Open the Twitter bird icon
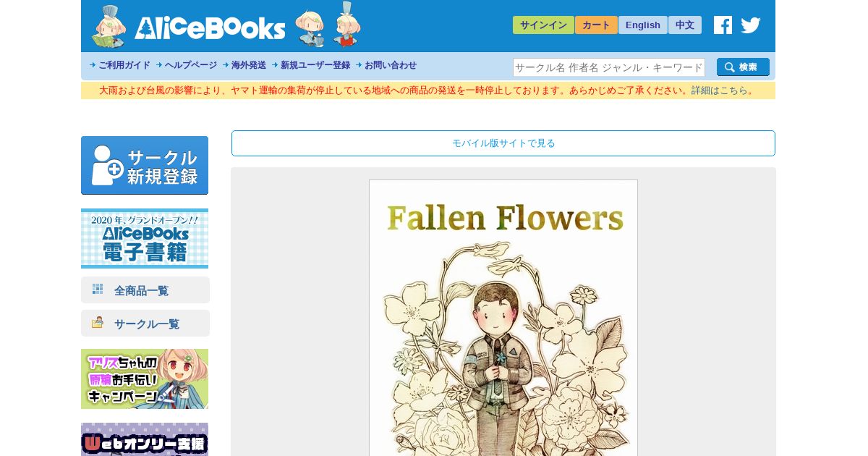This screenshot has width=868, height=456. (751, 25)
